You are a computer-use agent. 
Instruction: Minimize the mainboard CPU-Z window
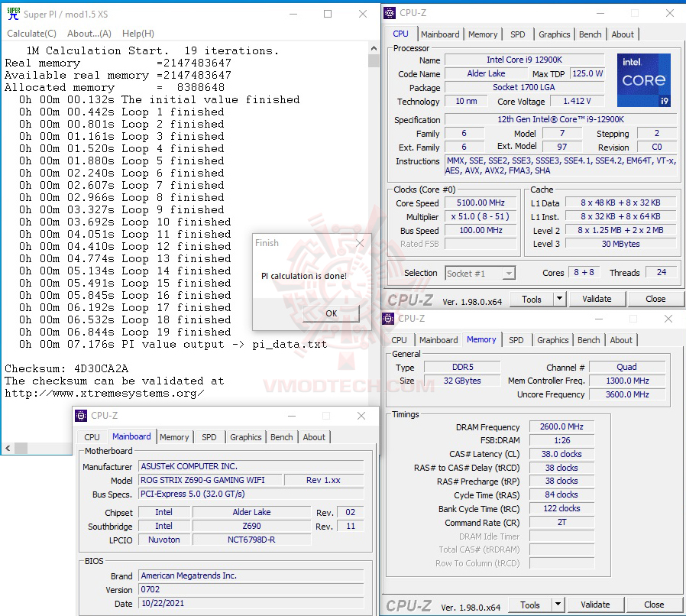tap(292, 416)
